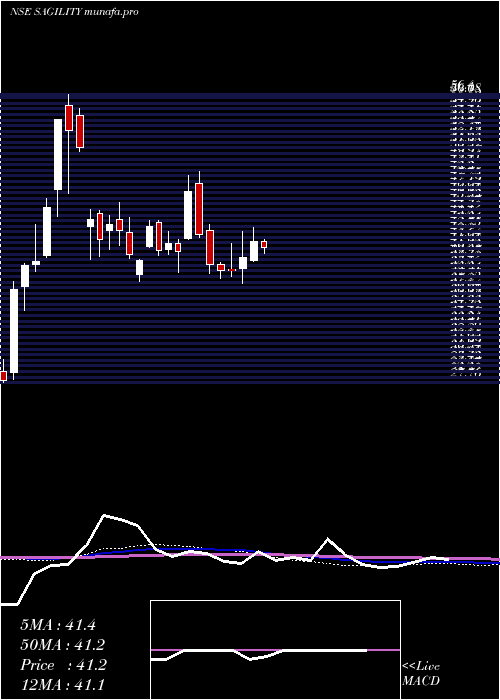This screenshot has width=500, height=700.
Task: Click the NSE SAGILITY chart title
Action: (x=74, y=12)
